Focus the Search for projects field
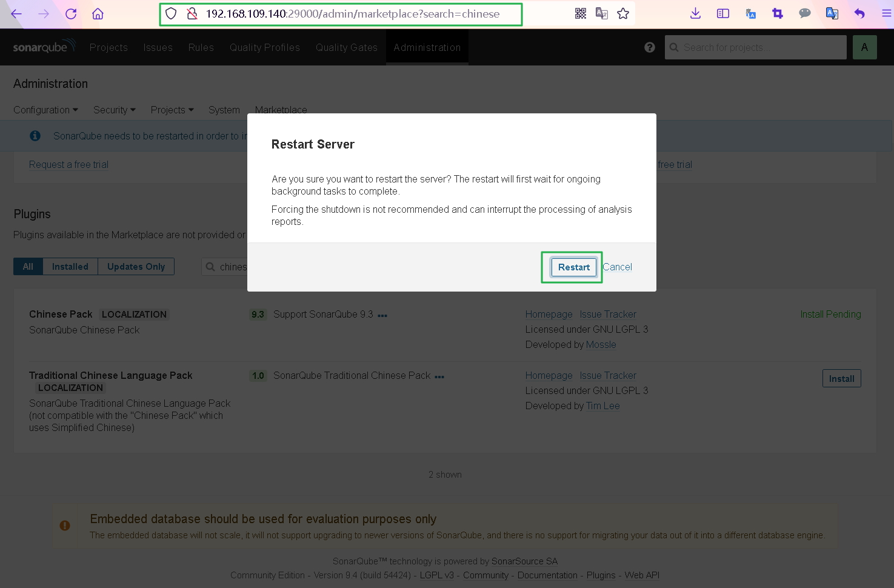The height and width of the screenshot is (588, 894). (x=756, y=47)
